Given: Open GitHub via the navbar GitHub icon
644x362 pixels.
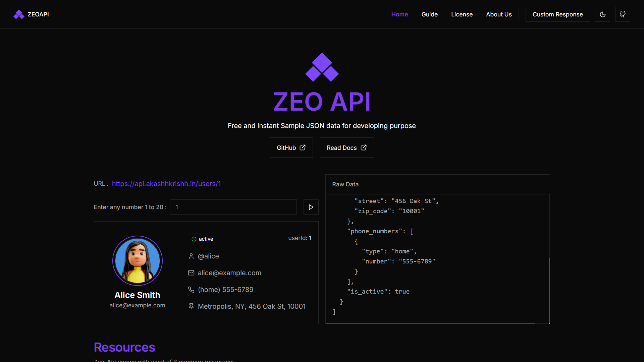Looking at the screenshot, I should [x=623, y=14].
